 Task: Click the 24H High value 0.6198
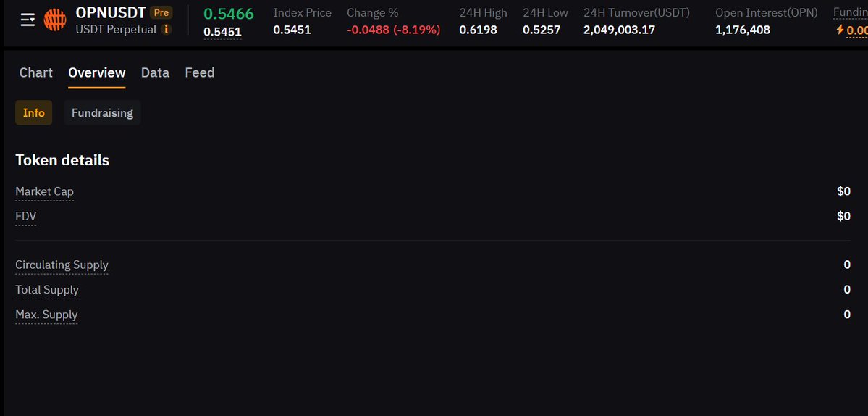coord(479,30)
